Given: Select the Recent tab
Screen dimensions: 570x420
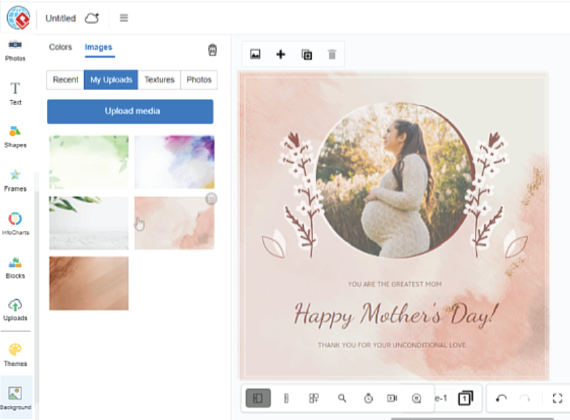Looking at the screenshot, I should 65,80.
